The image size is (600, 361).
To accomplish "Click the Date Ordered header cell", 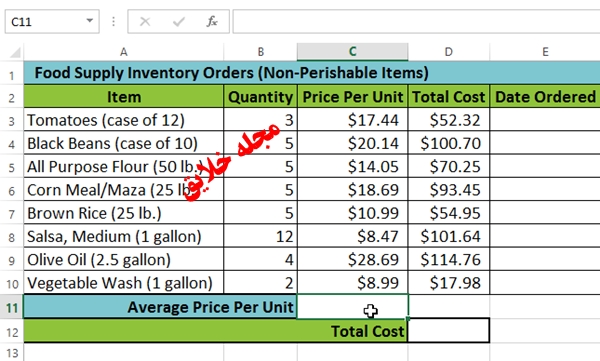I will point(545,96).
